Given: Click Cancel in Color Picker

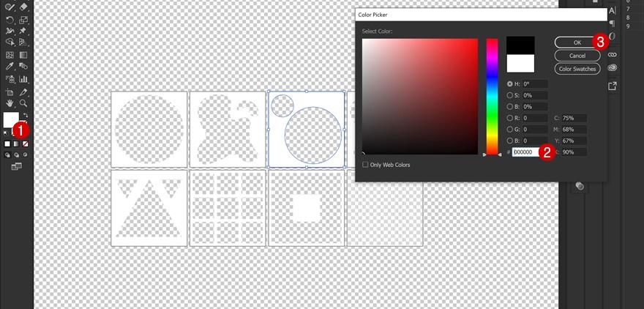Looking at the screenshot, I should click(577, 56).
